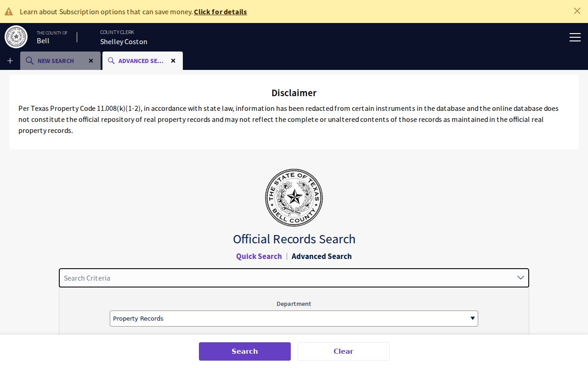Viewport: 588px width, 368px height.
Task: Click the Bell County seal in header
Action: pos(16,37)
